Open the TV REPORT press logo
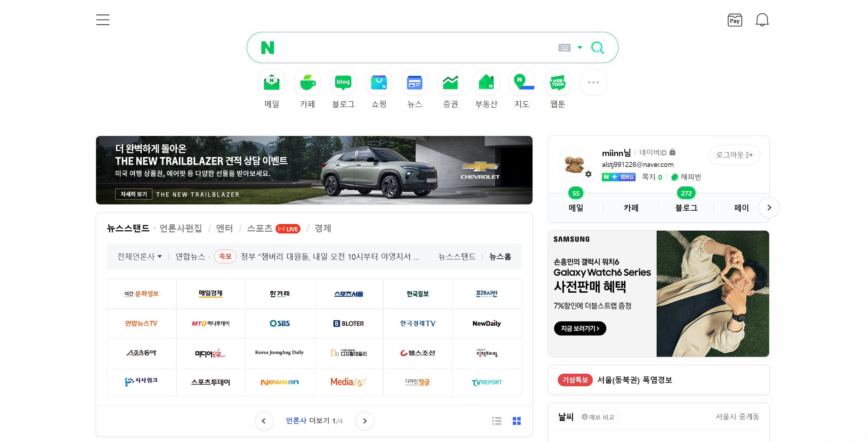This screenshot has height=442, width=868. click(x=487, y=382)
